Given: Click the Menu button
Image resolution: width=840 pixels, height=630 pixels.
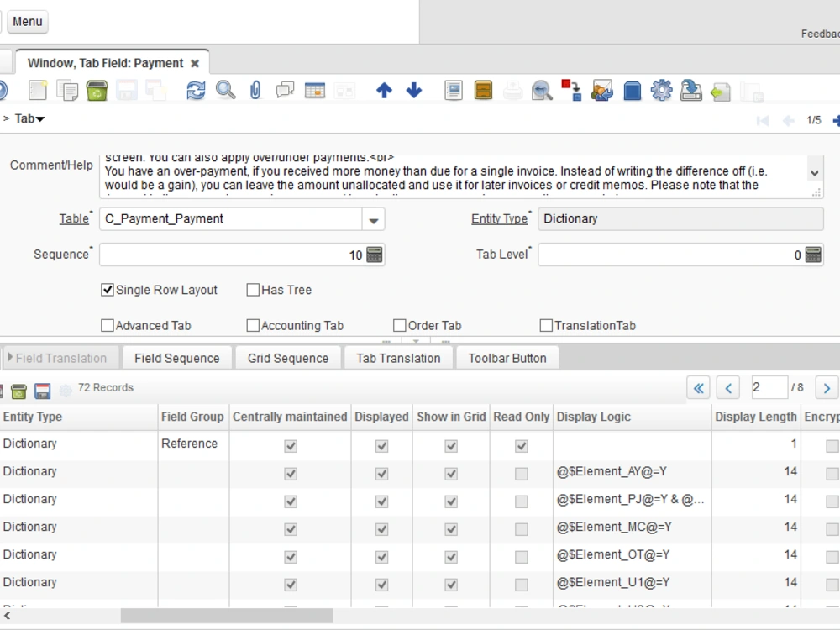Looking at the screenshot, I should 28,22.
